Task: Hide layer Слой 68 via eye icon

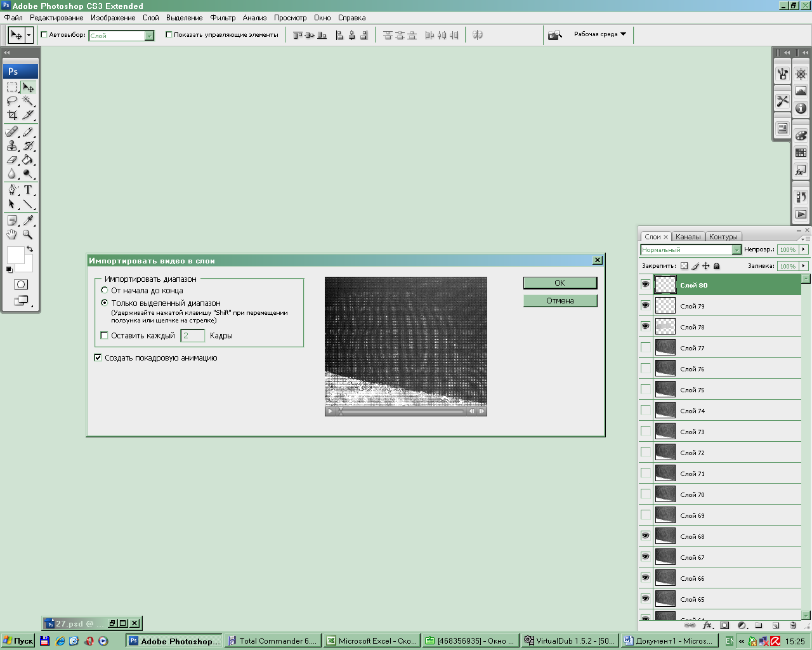Action: click(x=645, y=536)
